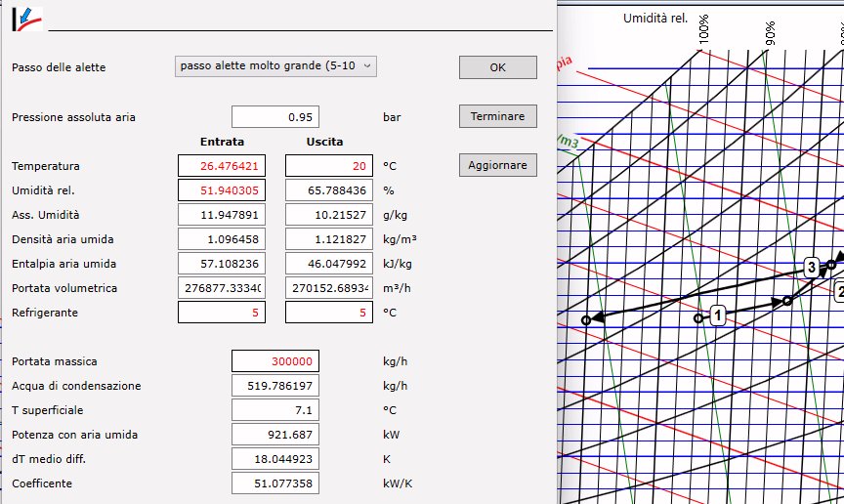This screenshot has width=844, height=504.
Task: Click the Uscita Umidità rel. field
Action: (x=328, y=190)
